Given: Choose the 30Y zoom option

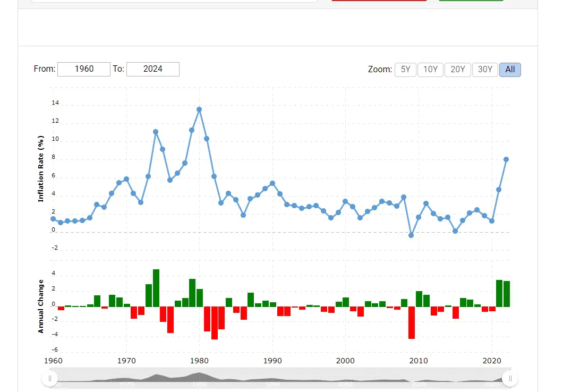Looking at the screenshot, I should point(485,70).
